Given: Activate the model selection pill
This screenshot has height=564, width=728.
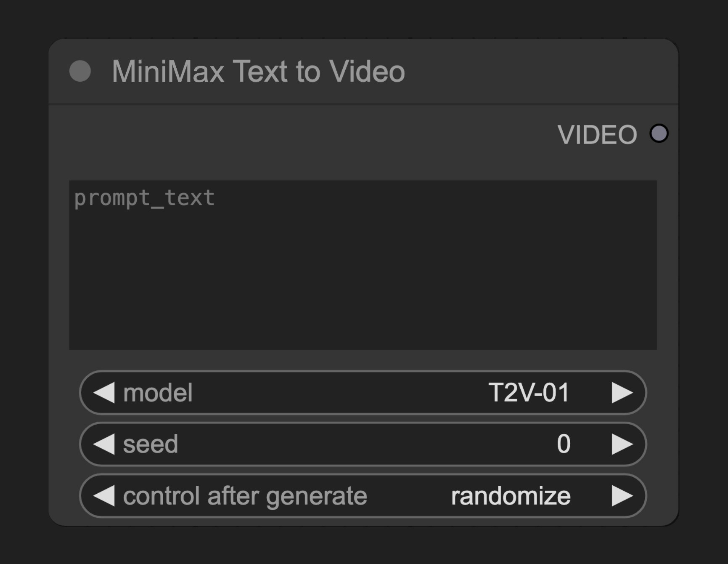Looking at the screenshot, I should click(362, 393).
